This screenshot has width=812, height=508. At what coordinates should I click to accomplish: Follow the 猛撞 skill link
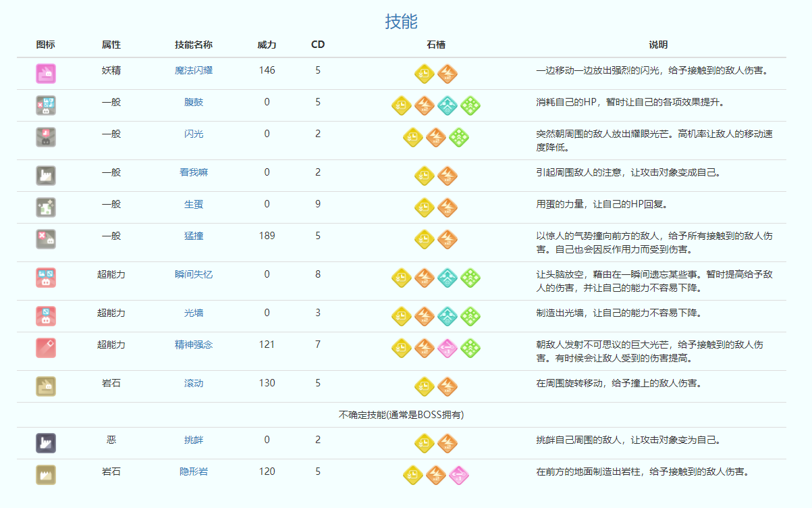click(194, 236)
